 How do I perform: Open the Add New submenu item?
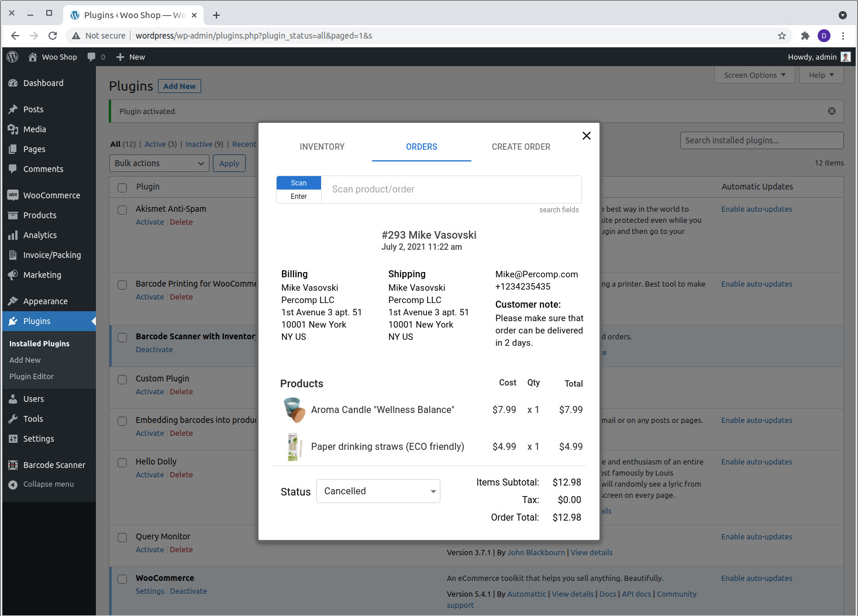25,360
